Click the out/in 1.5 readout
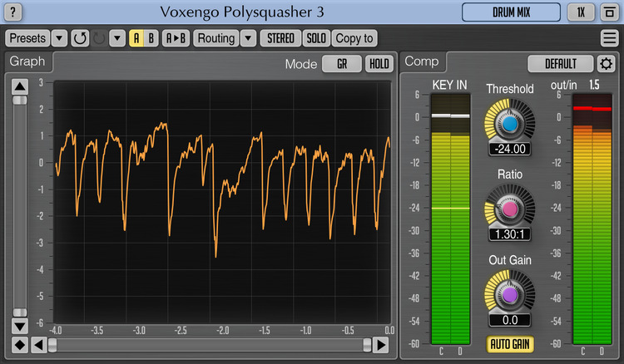 tap(594, 85)
